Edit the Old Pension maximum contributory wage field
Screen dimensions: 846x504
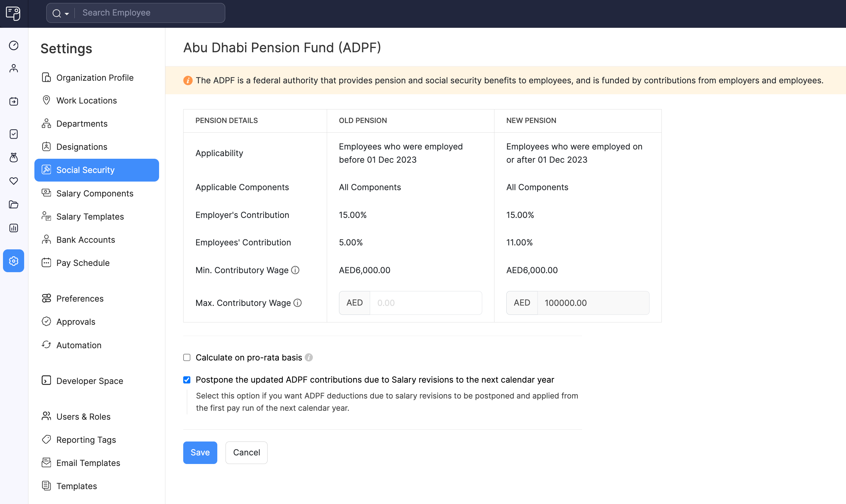click(426, 303)
